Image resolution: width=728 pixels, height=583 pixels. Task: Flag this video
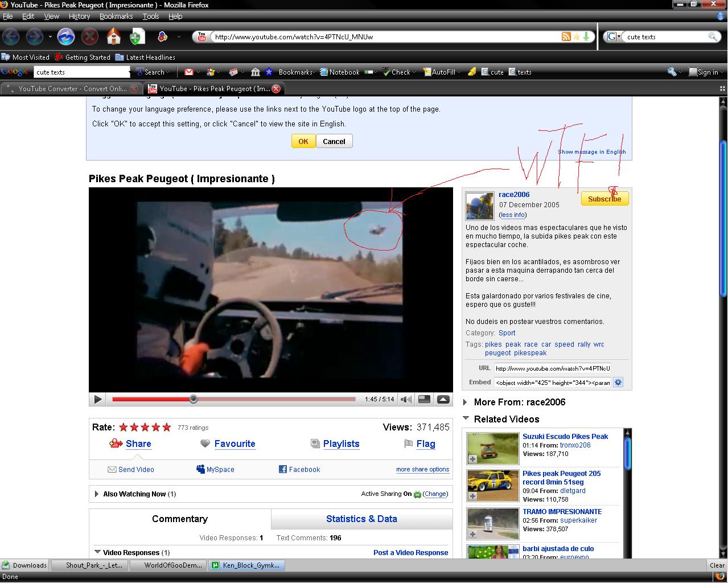click(426, 444)
